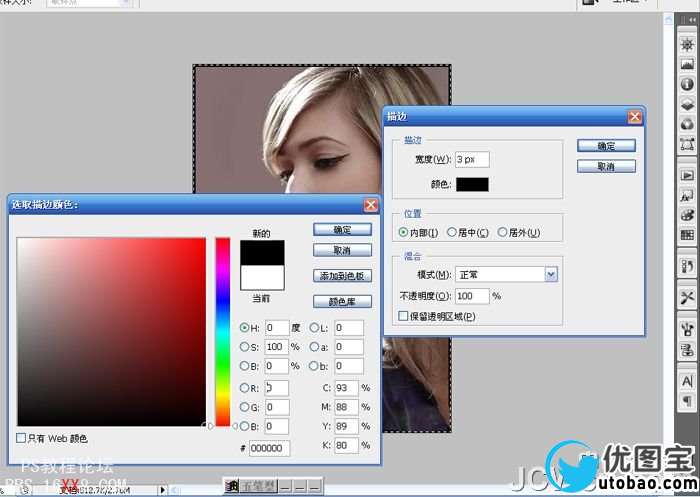700x497 pixels.
Task: Click the black 新的 new color swatch
Action: (x=262, y=253)
